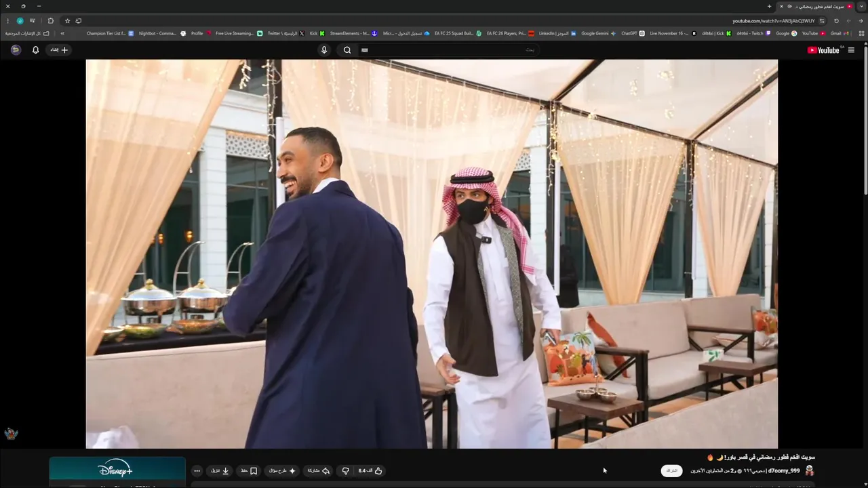
Task: Show hidden bookmarks via double chevron
Action: coord(62,33)
